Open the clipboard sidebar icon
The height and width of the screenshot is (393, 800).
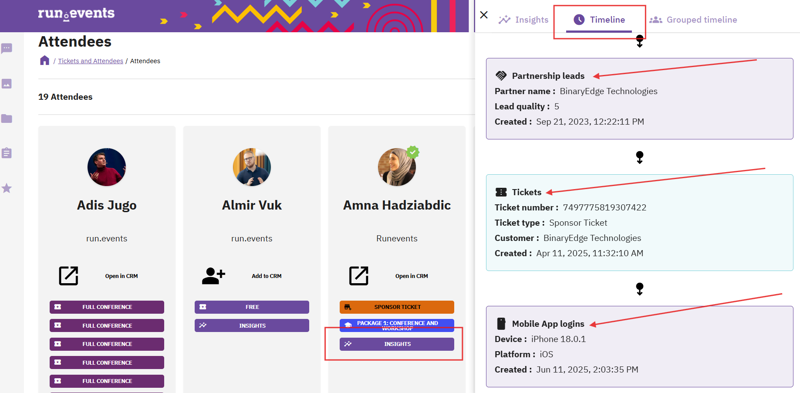point(7,153)
